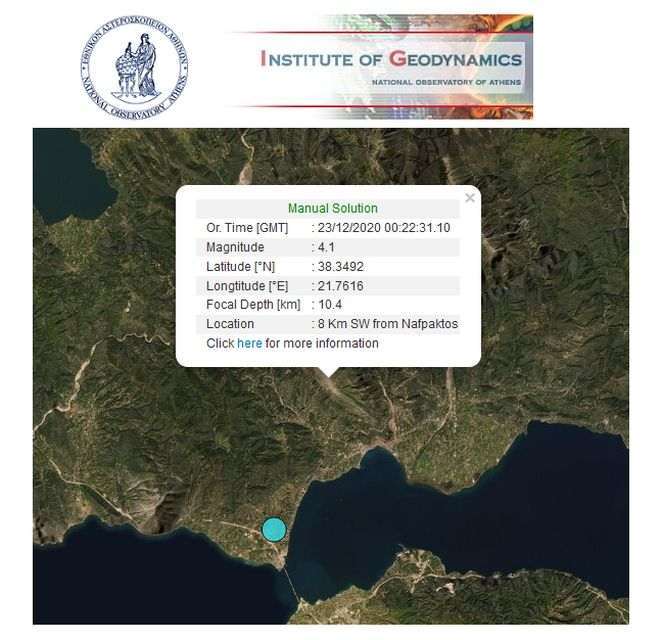Open the "here" link for more information
The width and height of the screenshot is (662, 640).
(249, 343)
